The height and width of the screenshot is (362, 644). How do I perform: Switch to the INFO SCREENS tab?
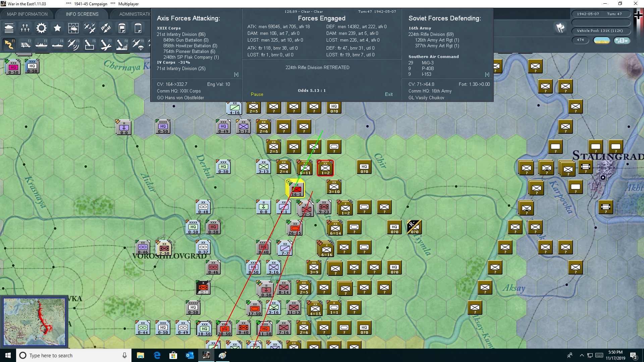(82, 14)
